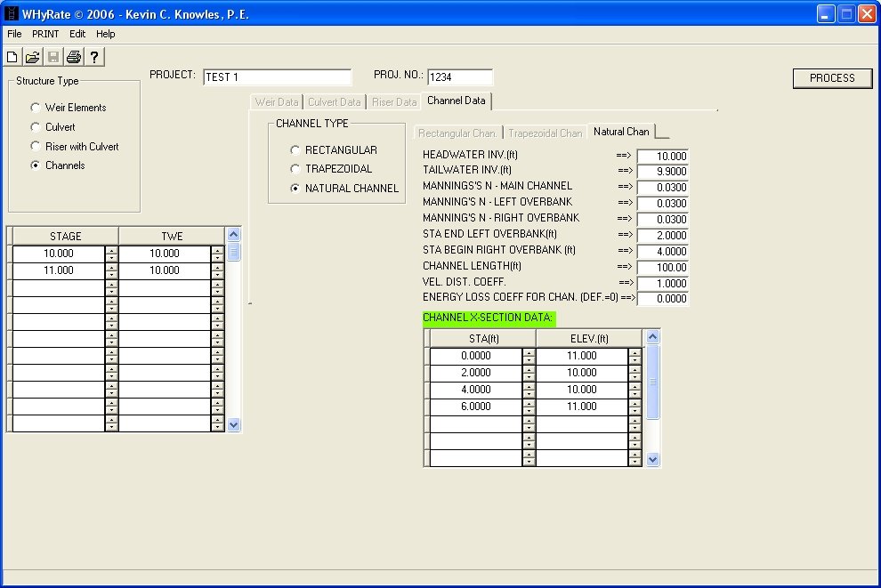Adjust spinner for ELEV 11.000 first row
Viewport: 881px width, 588px height.
click(634, 356)
